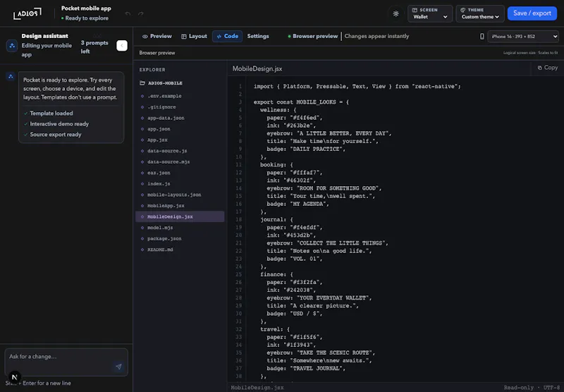Click Source export ready checklist item
The image size is (564, 392).
[52, 135]
